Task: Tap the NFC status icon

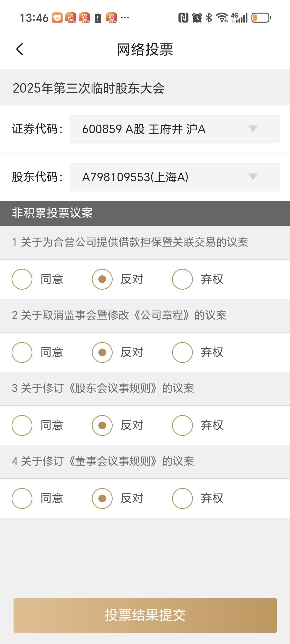Action: tap(183, 18)
